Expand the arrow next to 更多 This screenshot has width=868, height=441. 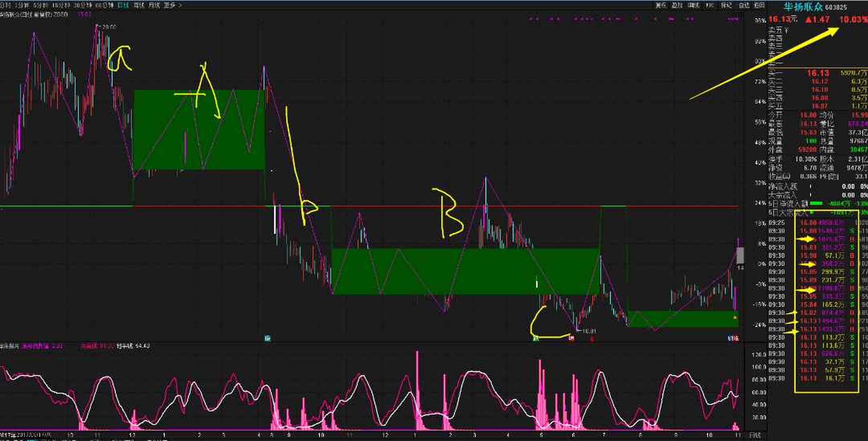click(x=180, y=6)
